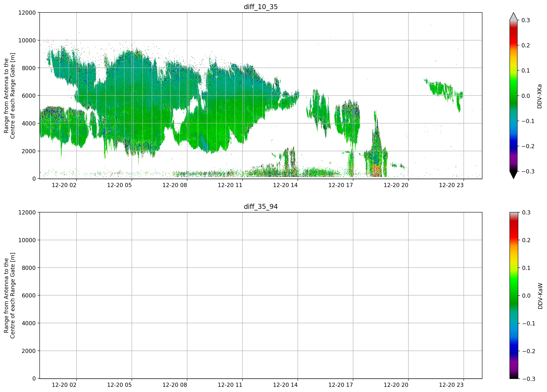Click the −0.2 tick on DDV-KaW colorbar
Image resolution: width=547 pixels, height=392 pixels.
[x=529, y=351]
